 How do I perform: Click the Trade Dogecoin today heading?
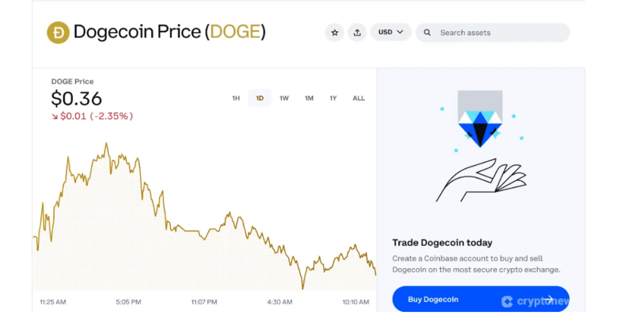click(x=442, y=243)
